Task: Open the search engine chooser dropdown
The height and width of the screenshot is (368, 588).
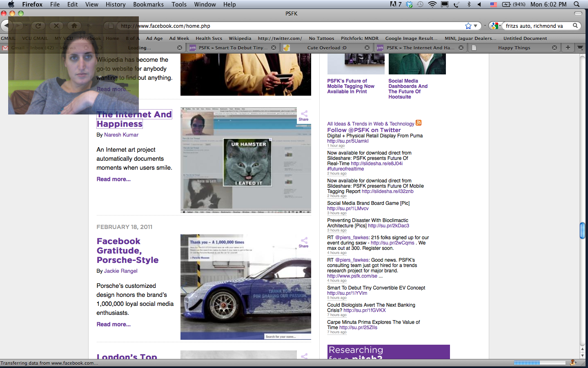Action: click(496, 26)
